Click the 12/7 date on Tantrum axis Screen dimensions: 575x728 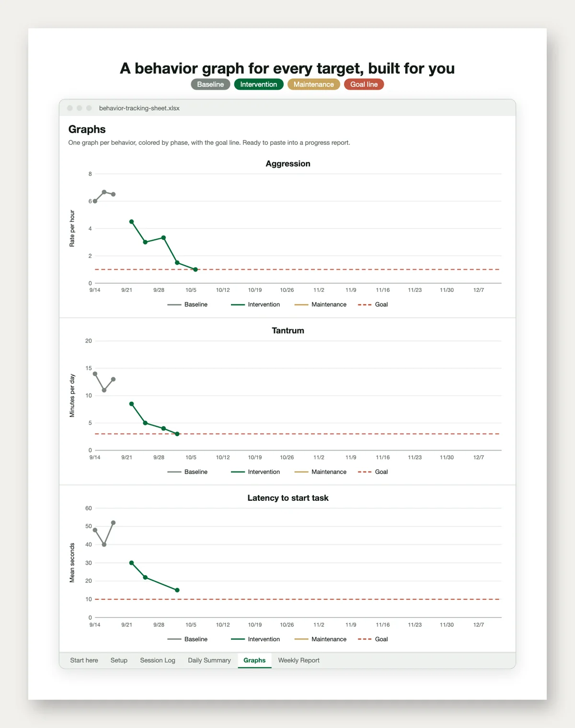479,458
